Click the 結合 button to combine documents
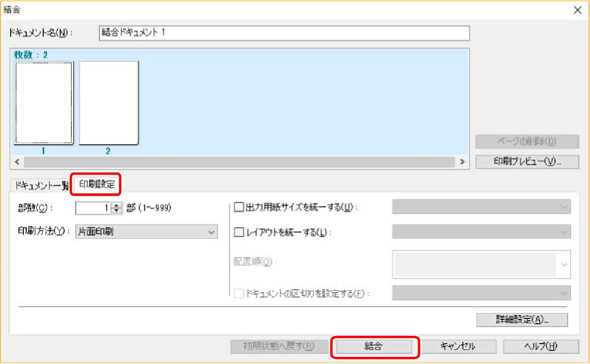The width and height of the screenshot is (590, 364). [373, 346]
